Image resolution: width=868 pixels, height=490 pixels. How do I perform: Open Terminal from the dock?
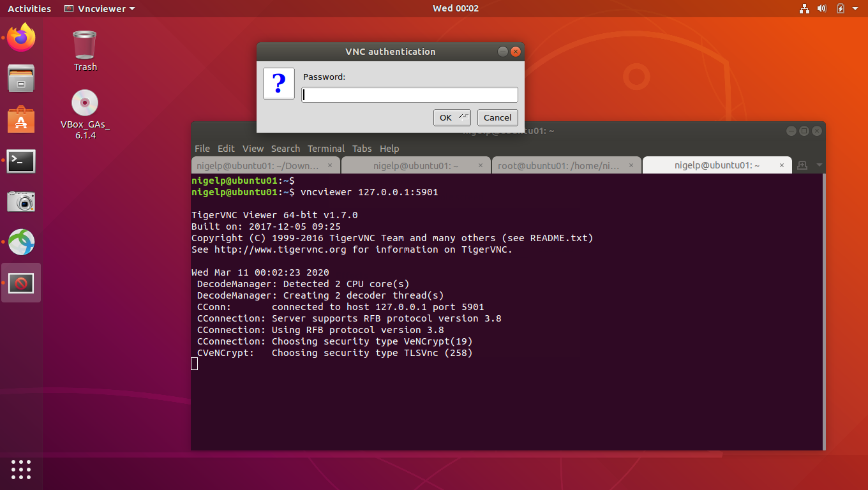click(21, 161)
